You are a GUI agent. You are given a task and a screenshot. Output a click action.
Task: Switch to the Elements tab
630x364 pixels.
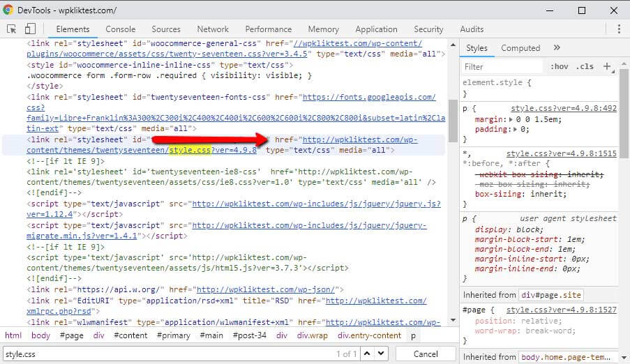[73, 29]
